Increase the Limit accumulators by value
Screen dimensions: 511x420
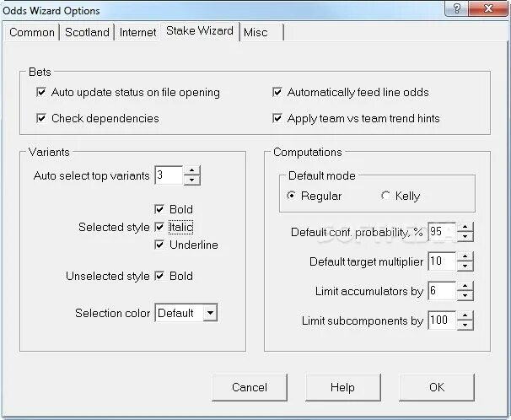click(x=465, y=286)
